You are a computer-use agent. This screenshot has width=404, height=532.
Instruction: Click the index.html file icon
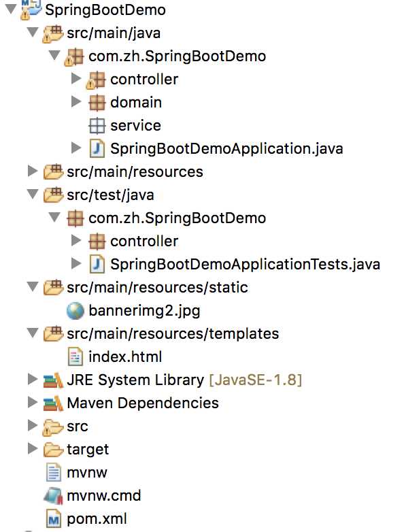[x=75, y=356]
